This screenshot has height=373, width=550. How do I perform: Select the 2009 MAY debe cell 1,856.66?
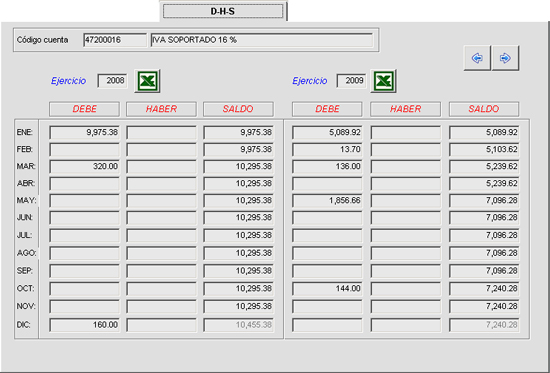[x=327, y=201]
